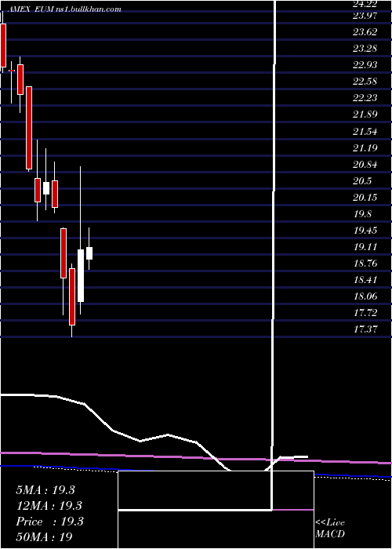Click the 18.41 price axis label
392x549 pixels.
365,280
